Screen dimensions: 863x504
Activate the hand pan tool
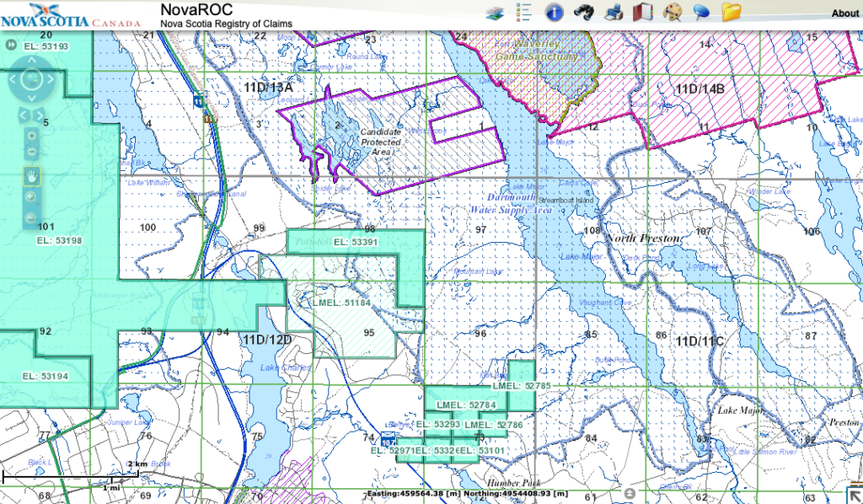(31, 175)
